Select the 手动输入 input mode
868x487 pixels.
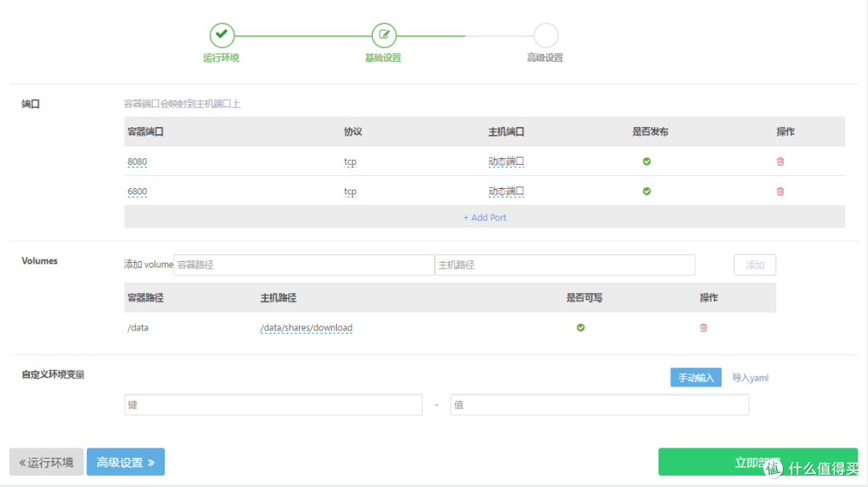pos(695,377)
